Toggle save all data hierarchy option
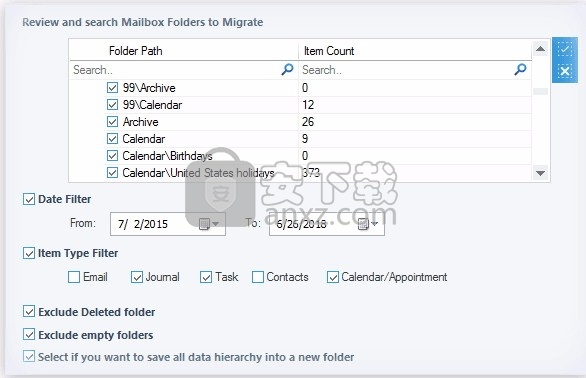This screenshot has height=378, width=586. tap(29, 356)
